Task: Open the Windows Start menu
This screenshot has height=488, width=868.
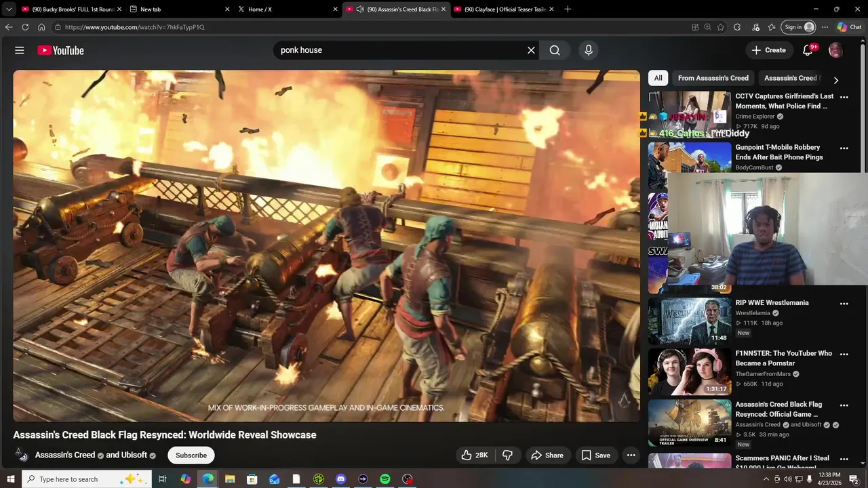Action: 11,479
